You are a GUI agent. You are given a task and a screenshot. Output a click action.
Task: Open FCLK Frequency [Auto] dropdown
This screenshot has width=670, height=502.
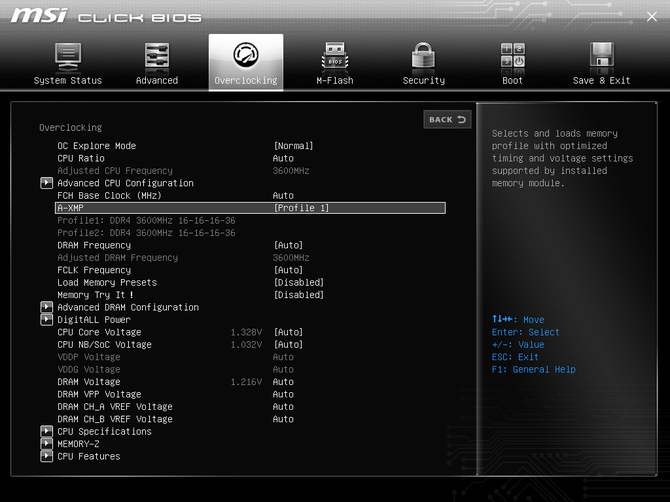(288, 270)
